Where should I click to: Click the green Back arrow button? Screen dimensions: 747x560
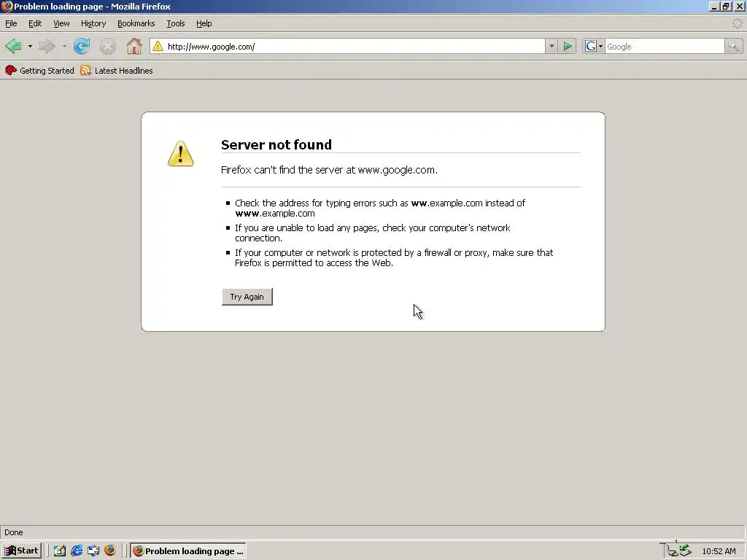point(13,46)
